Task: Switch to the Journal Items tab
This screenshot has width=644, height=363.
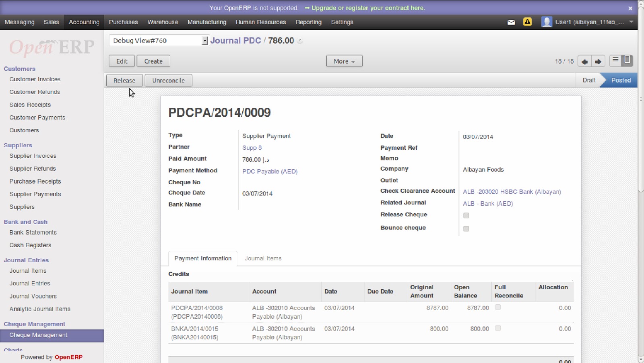Action: click(263, 258)
